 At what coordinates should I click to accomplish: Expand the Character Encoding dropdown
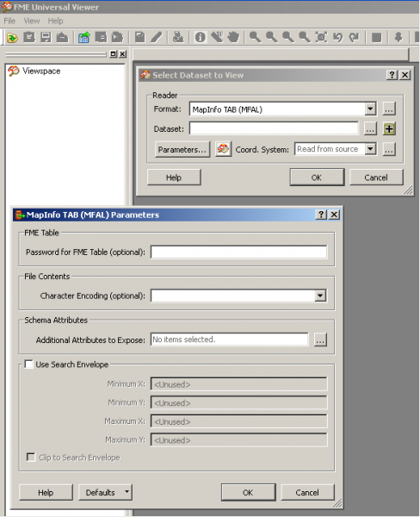(x=320, y=296)
